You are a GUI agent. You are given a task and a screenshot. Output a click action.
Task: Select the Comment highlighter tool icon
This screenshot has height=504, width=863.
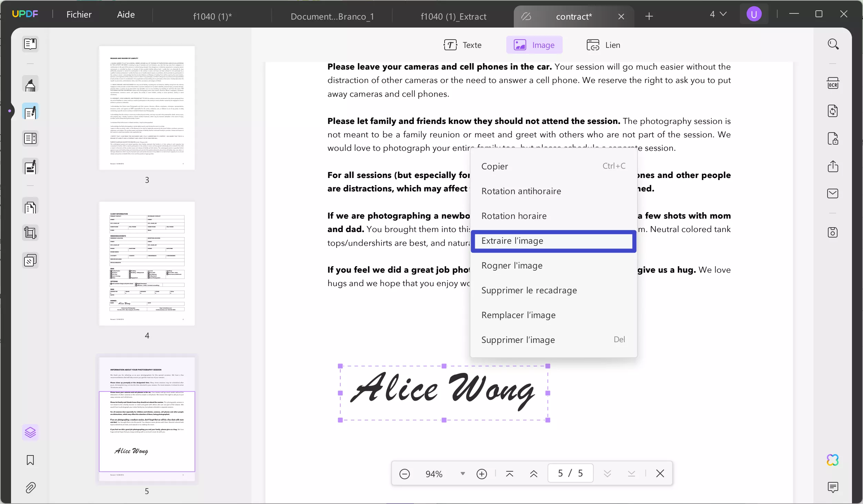click(x=30, y=84)
